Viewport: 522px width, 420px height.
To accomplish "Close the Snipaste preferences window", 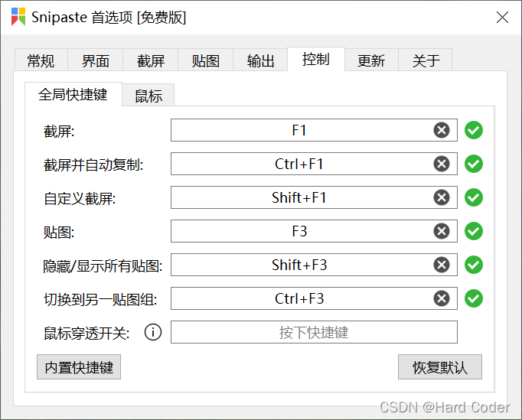I will 502,18.
